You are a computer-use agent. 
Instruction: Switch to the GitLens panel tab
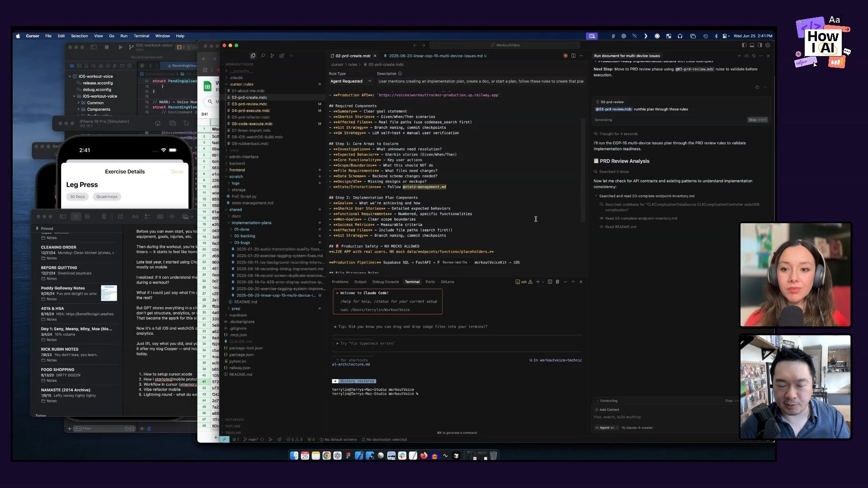[x=447, y=282]
